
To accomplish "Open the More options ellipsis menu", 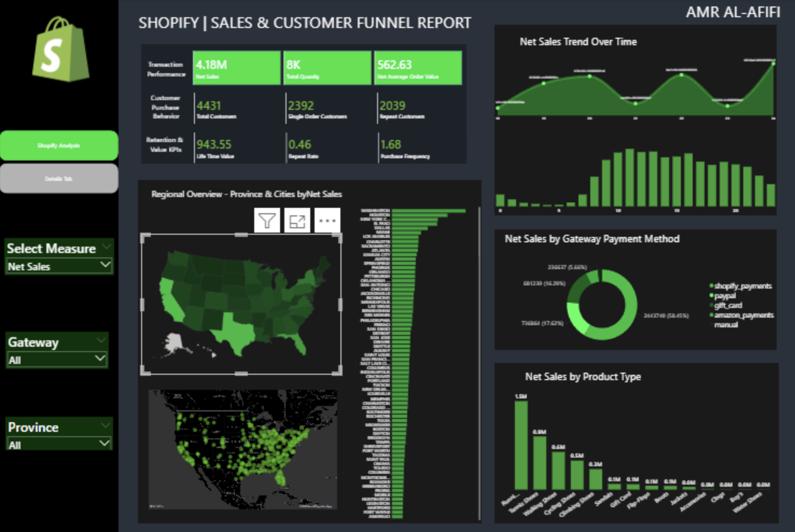I will coord(327,221).
